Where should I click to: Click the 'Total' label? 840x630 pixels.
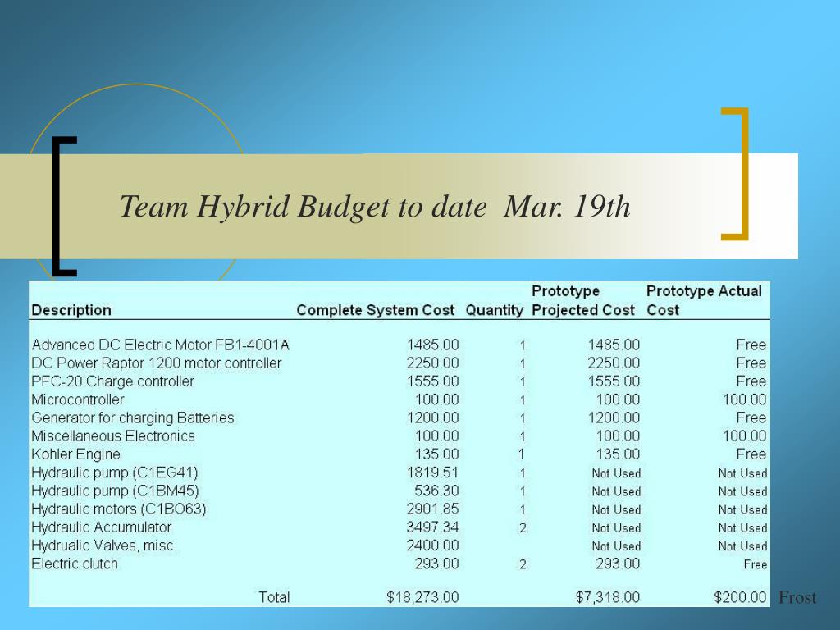point(274,597)
